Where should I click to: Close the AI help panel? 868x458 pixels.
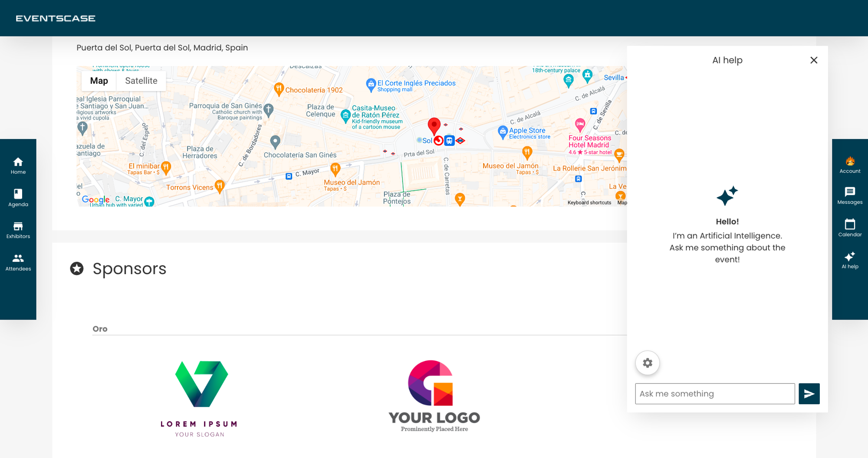pos(813,60)
